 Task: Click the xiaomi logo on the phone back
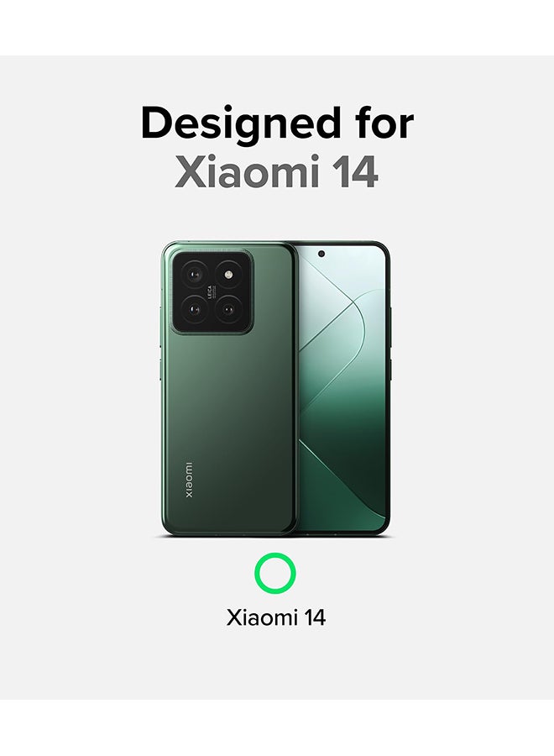tap(188, 480)
